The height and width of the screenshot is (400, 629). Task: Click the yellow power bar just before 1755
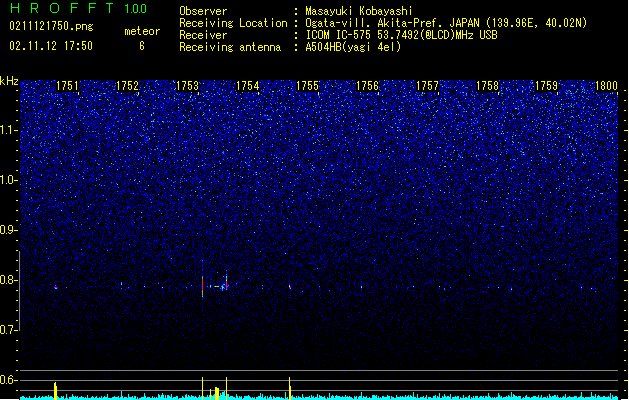coord(290,388)
